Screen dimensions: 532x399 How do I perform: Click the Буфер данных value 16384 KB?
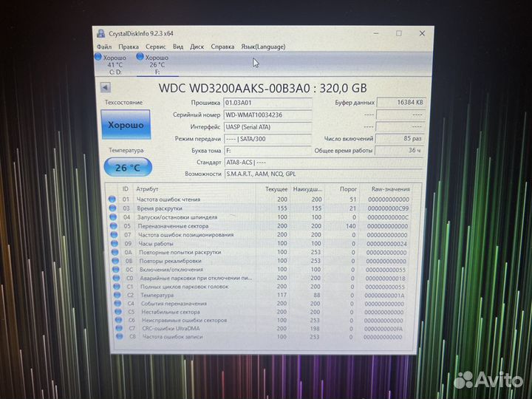tap(401, 102)
